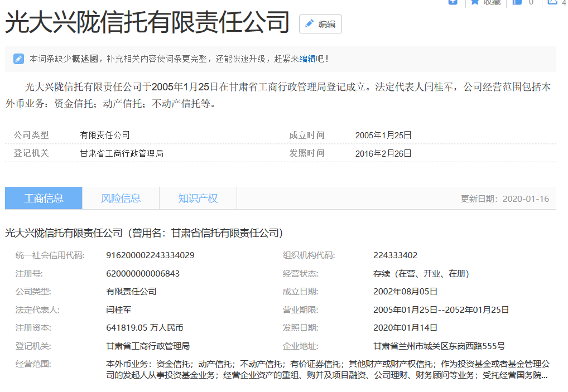Click the business status 存续（在营、开业、在册）
568x392 pixels.
(421, 274)
